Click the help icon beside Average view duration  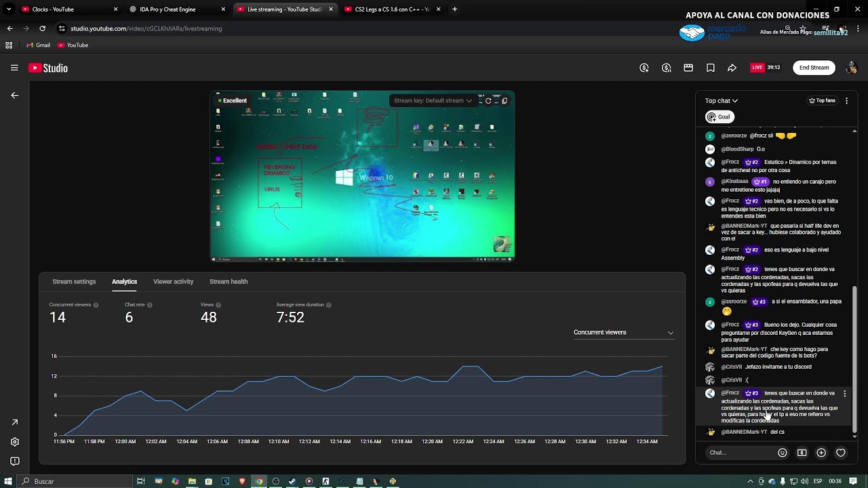coord(329,305)
